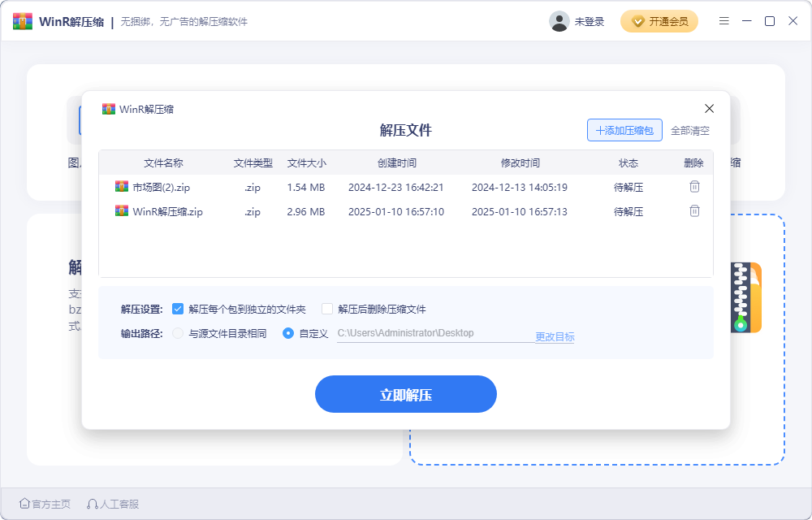Delete the 市场图(2).zip row with trash icon

point(694,187)
